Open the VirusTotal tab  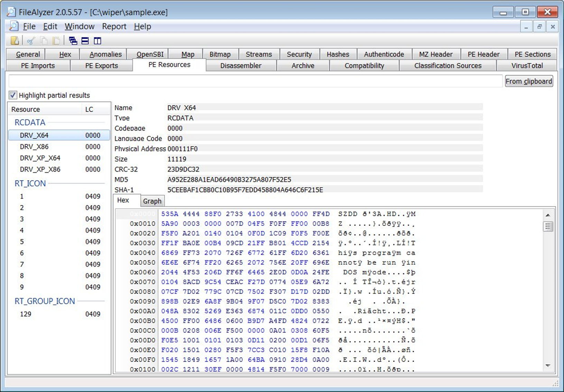(x=527, y=65)
